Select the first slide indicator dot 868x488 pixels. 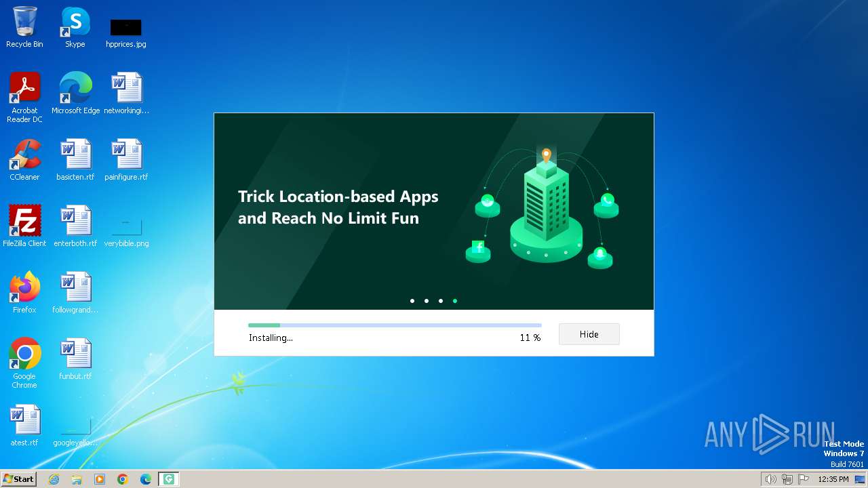[412, 301]
